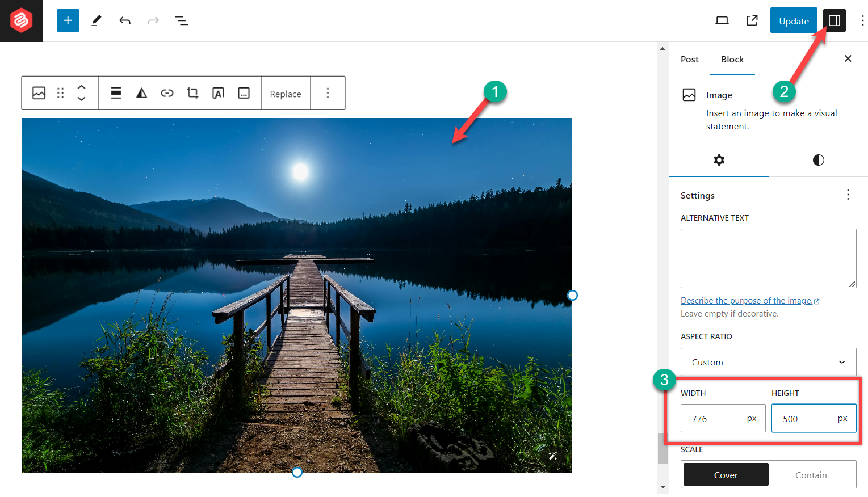Open the image block options menu
The height and width of the screenshot is (497, 868).
[328, 93]
